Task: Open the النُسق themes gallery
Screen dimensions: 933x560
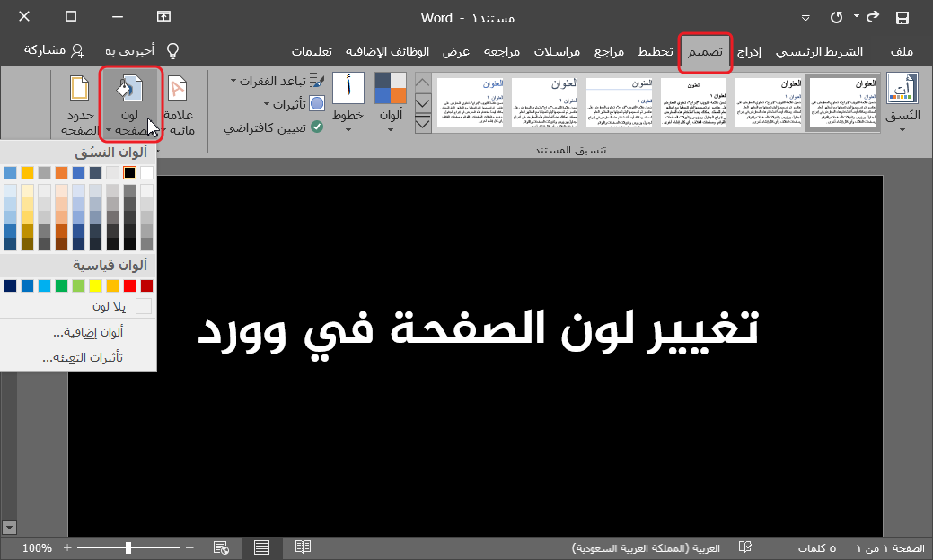Action: point(902,102)
